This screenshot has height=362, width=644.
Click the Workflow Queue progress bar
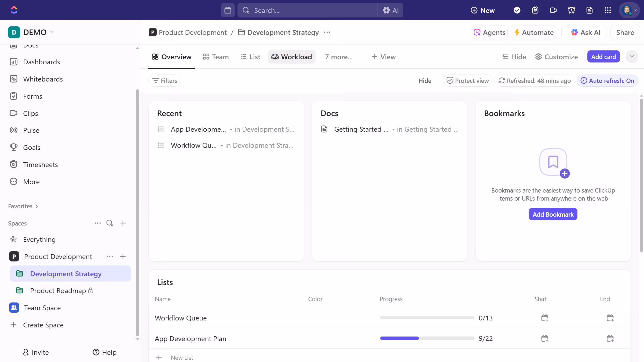tap(427, 318)
